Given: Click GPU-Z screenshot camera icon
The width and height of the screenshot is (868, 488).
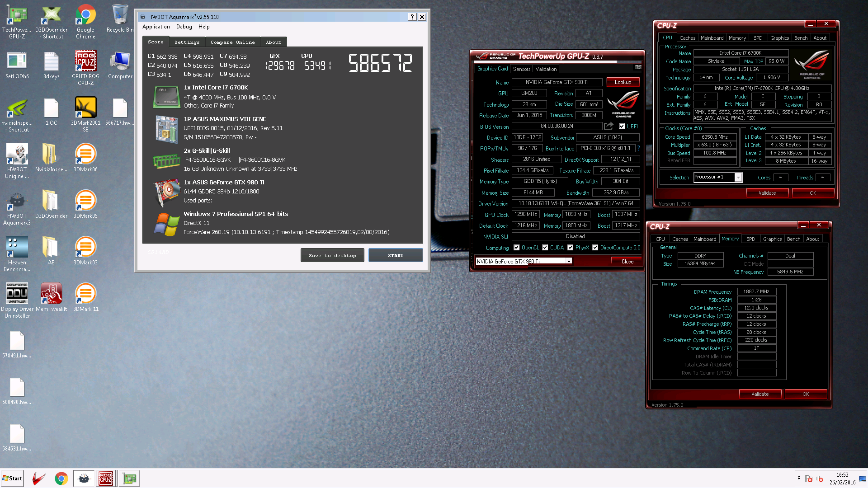Looking at the screenshot, I should click(x=638, y=67).
